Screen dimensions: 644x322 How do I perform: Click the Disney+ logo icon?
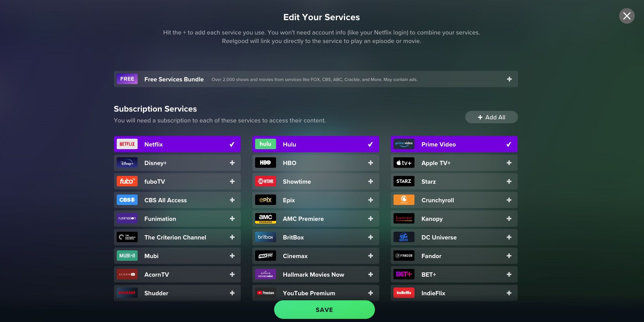127,163
